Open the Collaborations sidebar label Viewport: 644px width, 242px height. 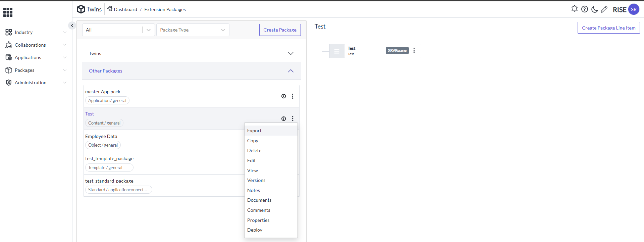tap(30, 45)
